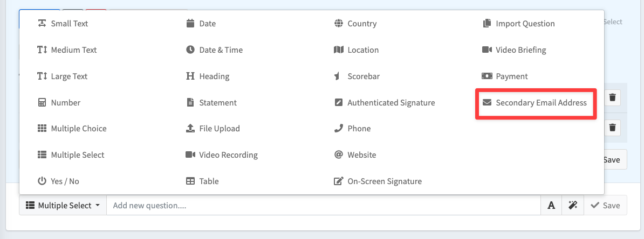The image size is (644, 239).
Task: Select the Number calculator icon
Action: click(42, 102)
